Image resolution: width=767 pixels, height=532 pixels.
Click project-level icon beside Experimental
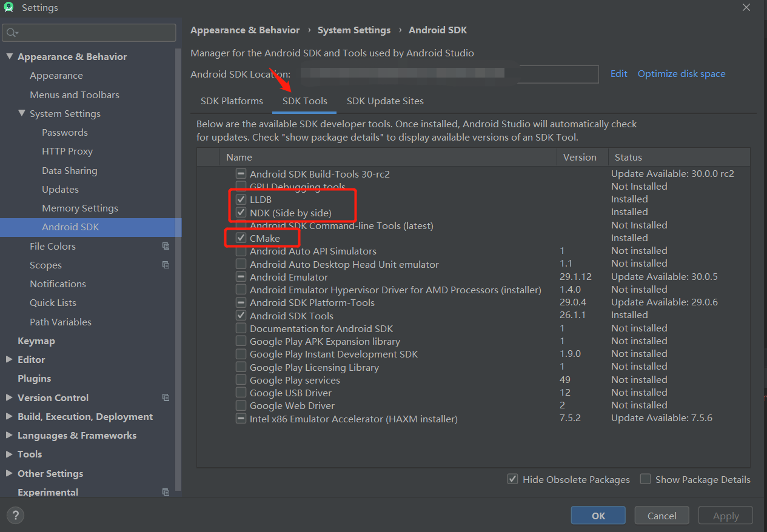pyautogui.click(x=166, y=492)
